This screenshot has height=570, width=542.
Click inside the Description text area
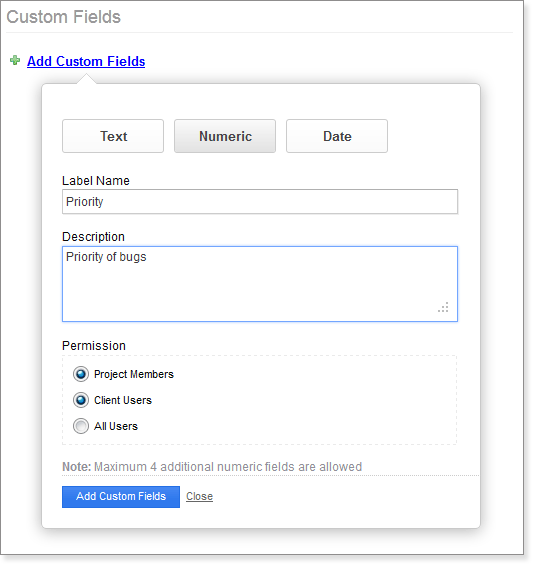tap(260, 284)
